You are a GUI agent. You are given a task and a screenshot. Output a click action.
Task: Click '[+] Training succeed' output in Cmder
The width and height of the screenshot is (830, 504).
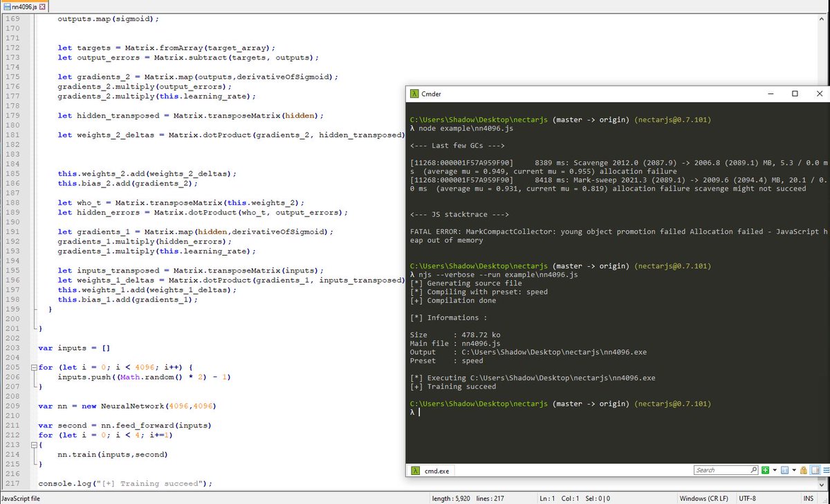pyautogui.click(x=452, y=386)
